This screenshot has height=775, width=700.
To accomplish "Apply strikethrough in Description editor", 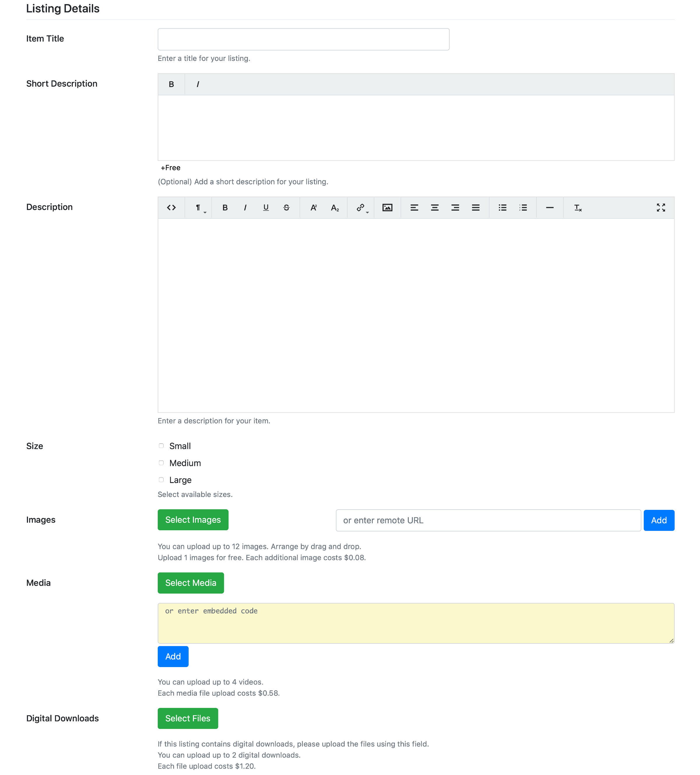I will [x=286, y=208].
